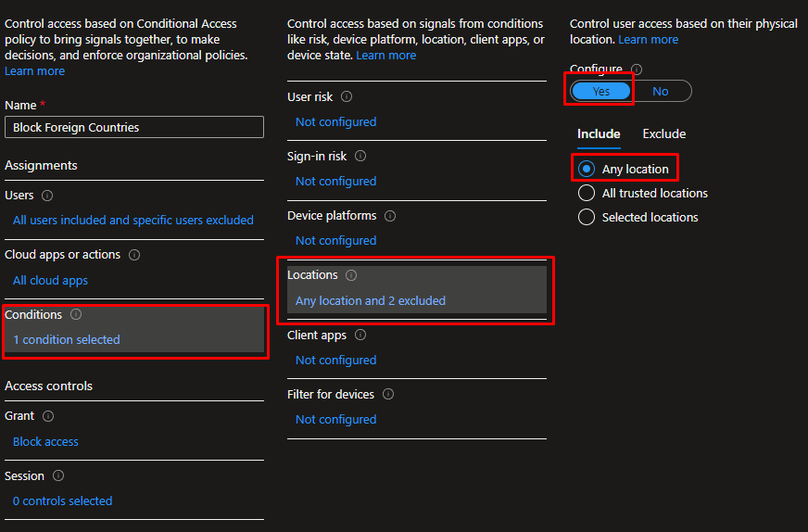Click the info icon next to Filter for devices
Screen dimensions: 808x532
coord(388,394)
